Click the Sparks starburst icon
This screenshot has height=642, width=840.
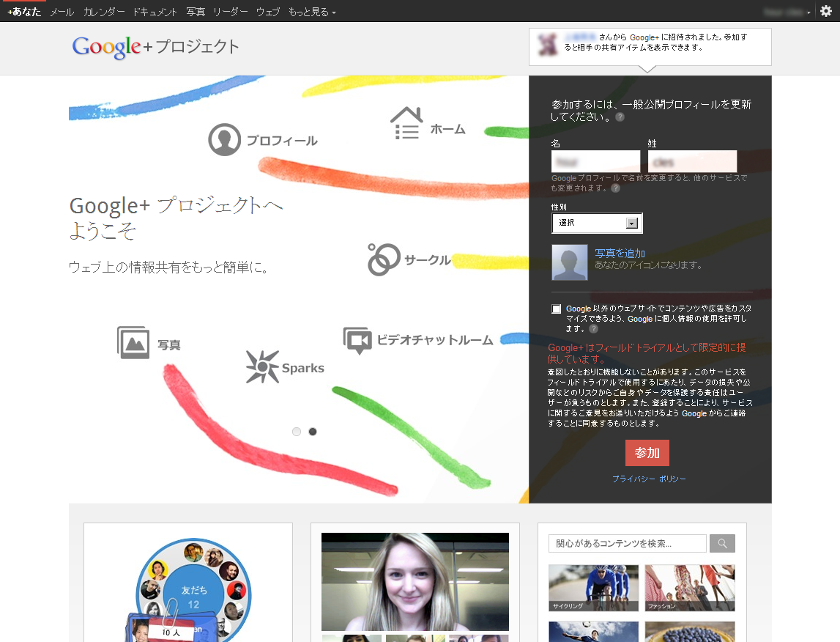(261, 366)
